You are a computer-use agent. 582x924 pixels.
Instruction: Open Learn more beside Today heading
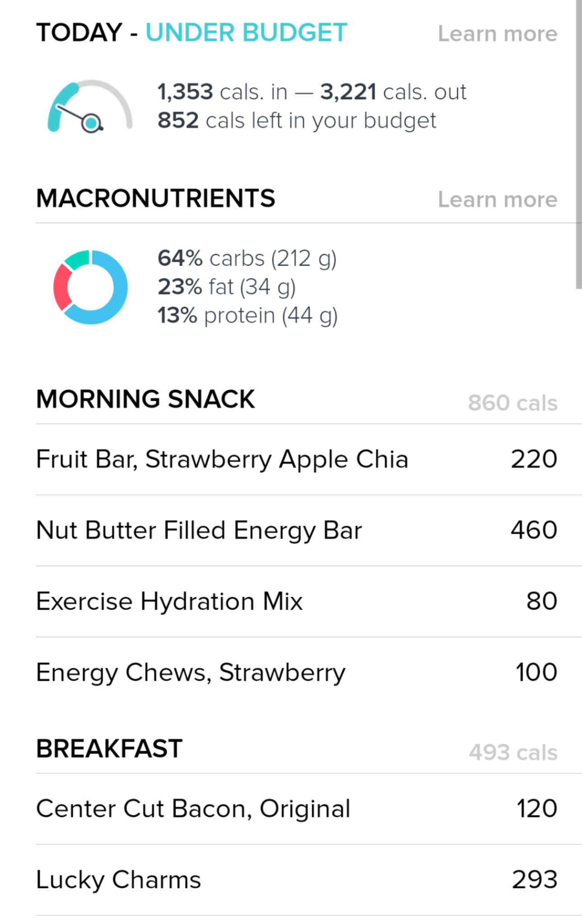[x=498, y=34]
